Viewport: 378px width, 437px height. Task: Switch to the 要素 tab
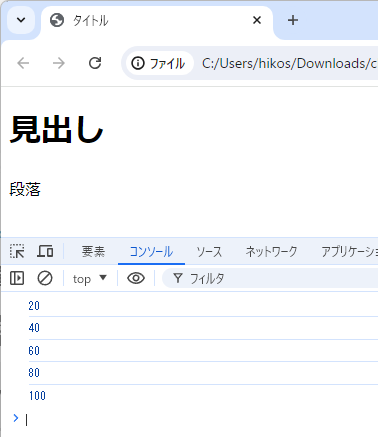pyautogui.click(x=93, y=251)
